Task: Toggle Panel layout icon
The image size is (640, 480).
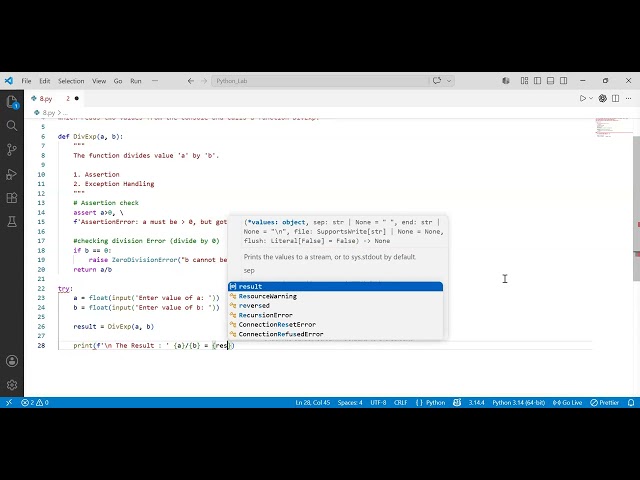Action: tap(551, 81)
